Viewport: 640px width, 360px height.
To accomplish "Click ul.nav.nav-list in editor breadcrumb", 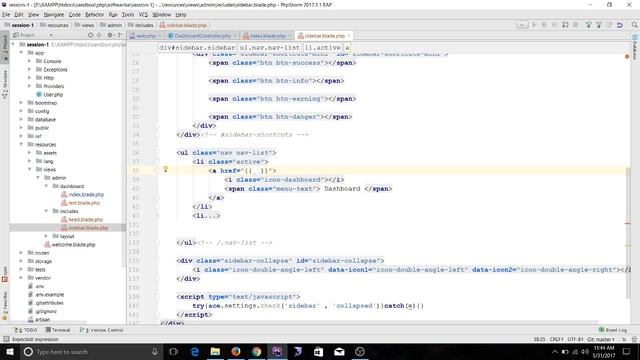I will coord(269,48).
